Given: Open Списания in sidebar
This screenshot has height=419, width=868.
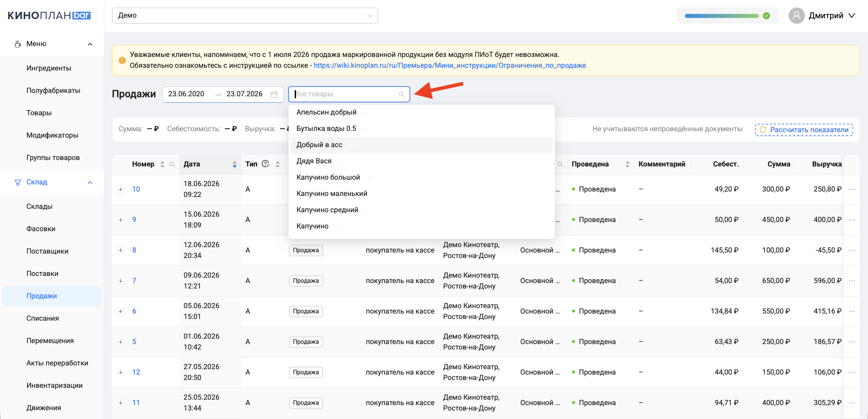Looking at the screenshot, I should pos(42,318).
